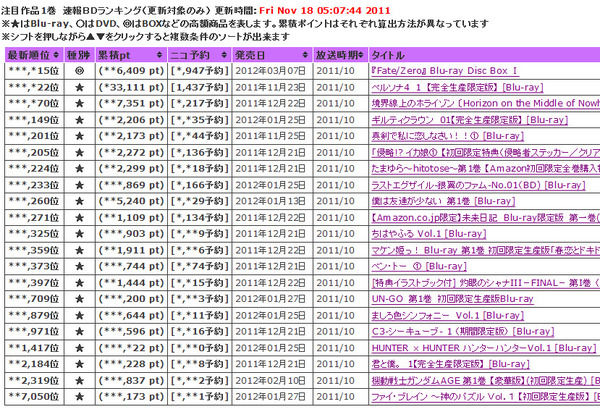600x412 pixels.
Task: Select rank cell ***,709位
Action: (34, 299)
